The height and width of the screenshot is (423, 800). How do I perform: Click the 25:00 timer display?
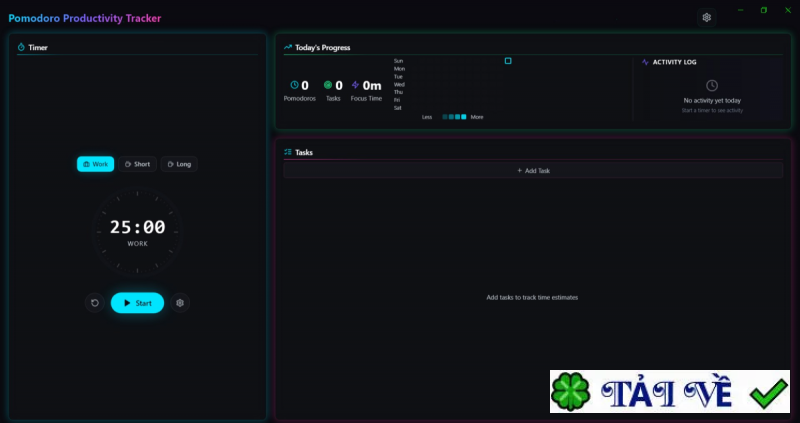pyautogui.click(x=138, y=227)
